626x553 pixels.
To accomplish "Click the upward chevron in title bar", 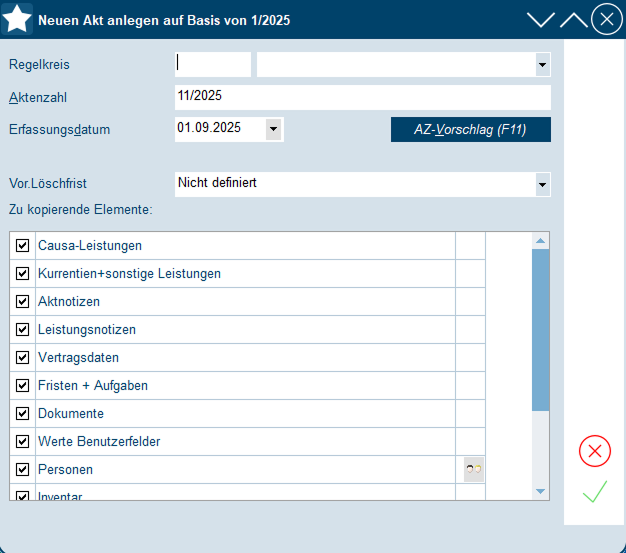I will tap(573, 19).
